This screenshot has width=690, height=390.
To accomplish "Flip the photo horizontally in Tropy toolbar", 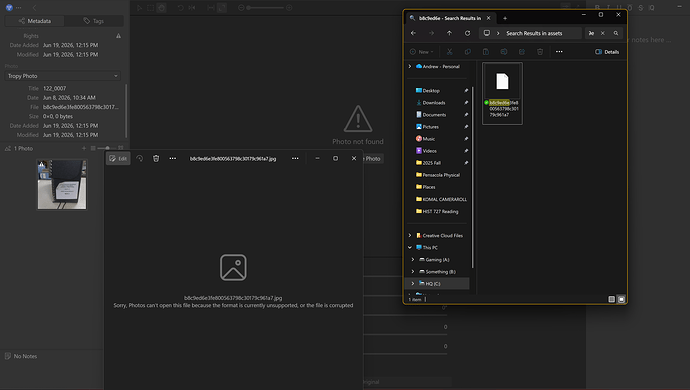I will (192, 7).
